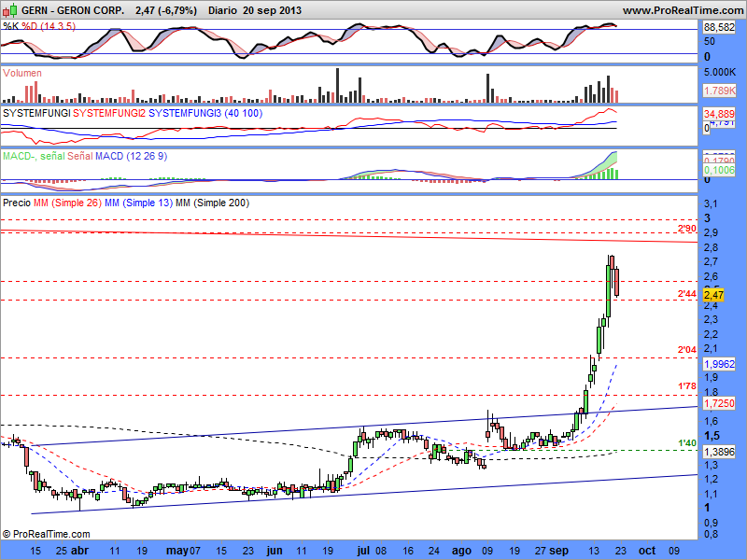The width and height of the screenshot is (747, 560).
Task: Select the "1,3896" average value box
Action: pyautogui.click(x=719, y=452)
